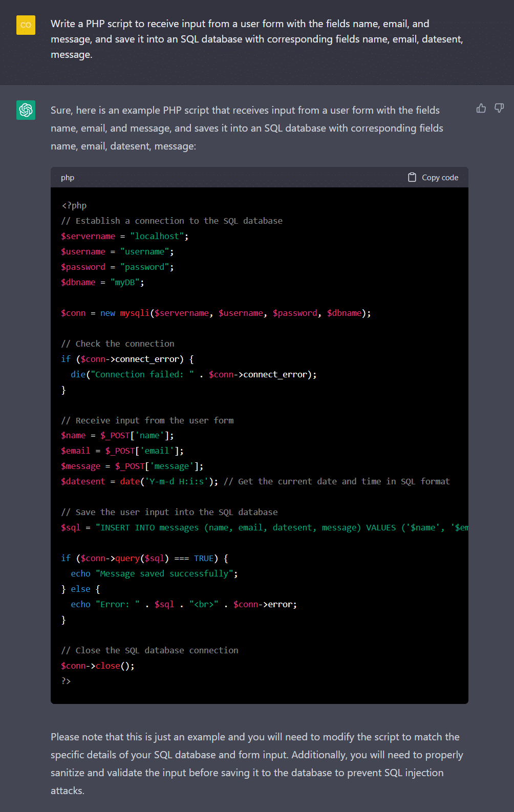Click the die Connection failed code line

click(x=194, y=374)
